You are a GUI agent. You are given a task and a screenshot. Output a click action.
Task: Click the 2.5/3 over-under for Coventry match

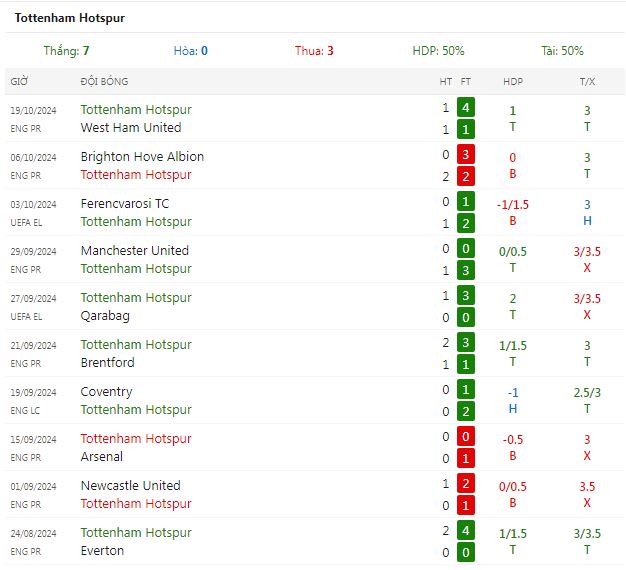point(587,393)
